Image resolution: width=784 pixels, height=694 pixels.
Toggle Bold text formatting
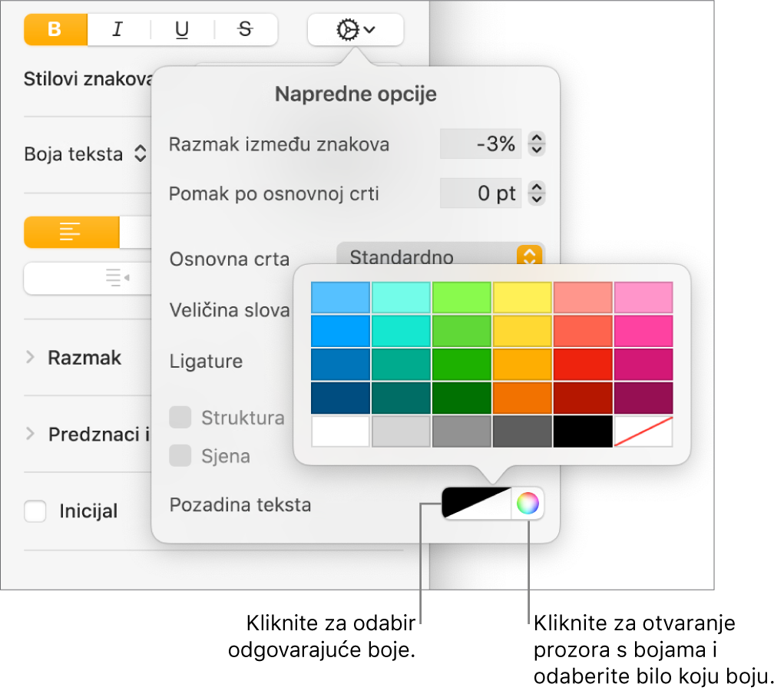[x=55, y=29]
